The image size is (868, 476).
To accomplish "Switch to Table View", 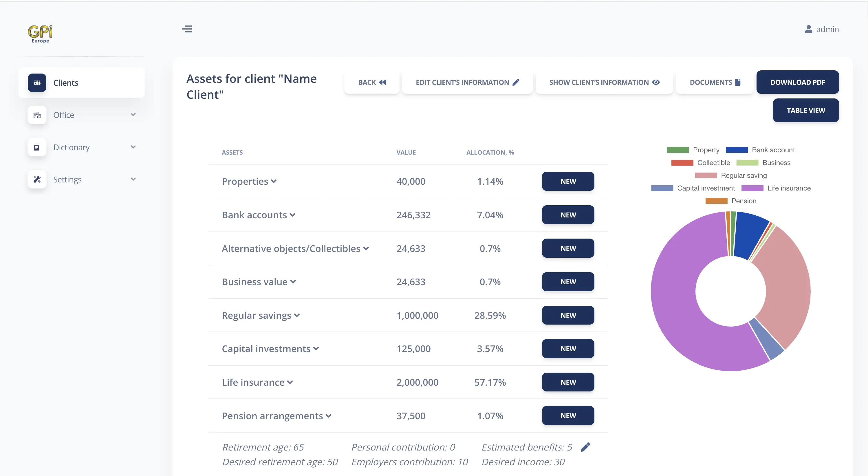I will 805,110.
